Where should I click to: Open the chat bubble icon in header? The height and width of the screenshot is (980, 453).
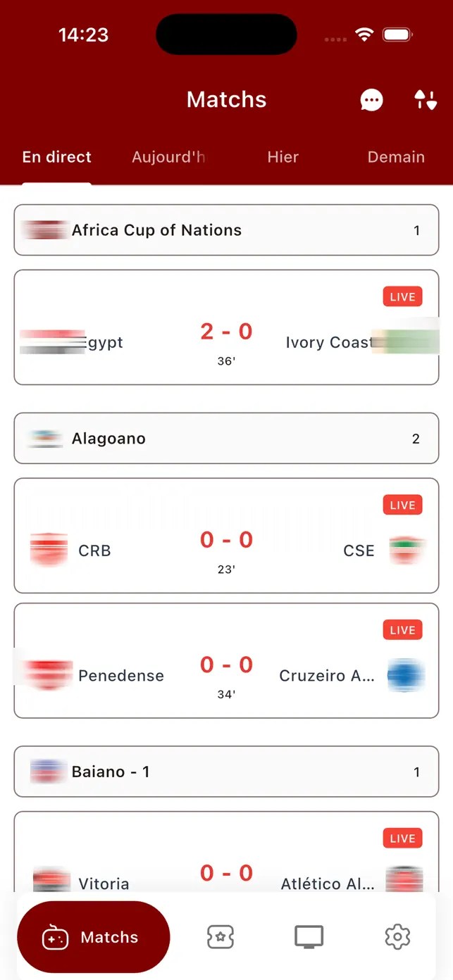pyautogui.click(x=372, y=100)
